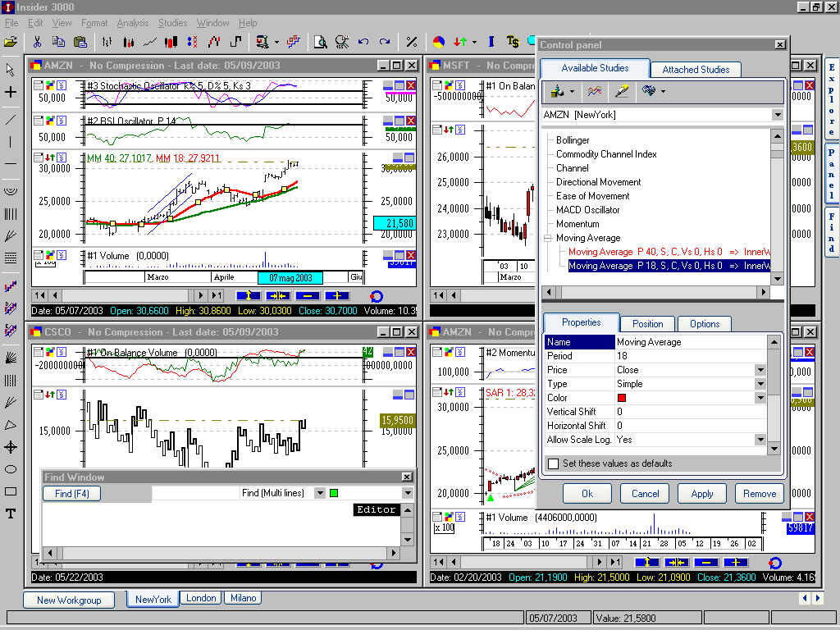
Task: Click the refresh circular arrow under the AMZN chart
Action: pyautogui.click(x=377, y=296)
